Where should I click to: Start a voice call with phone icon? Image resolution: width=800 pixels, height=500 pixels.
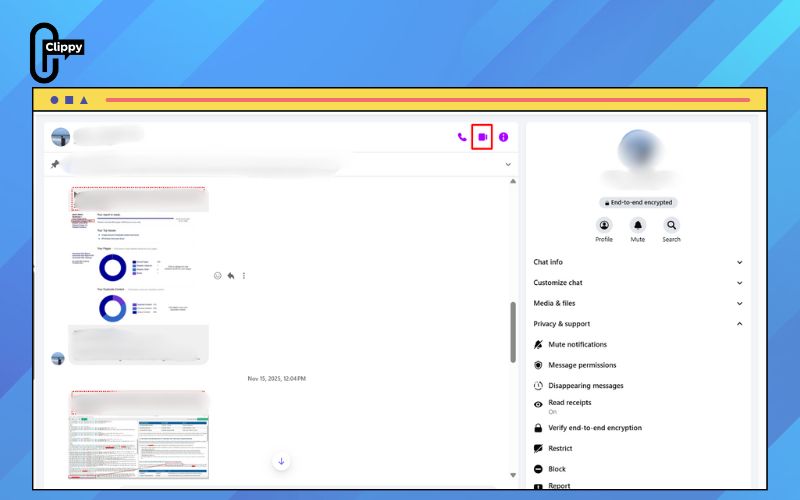[x=462, y=137]
